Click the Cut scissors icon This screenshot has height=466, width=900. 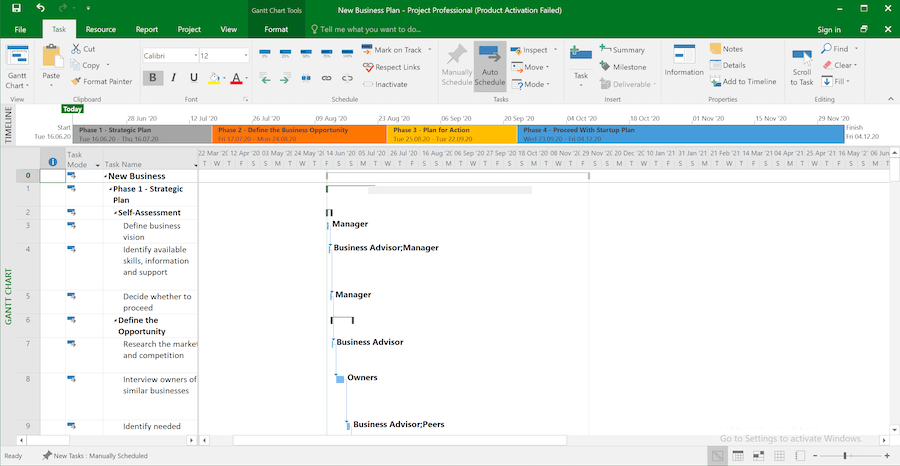pyautogui.click(x=76, y=49)
